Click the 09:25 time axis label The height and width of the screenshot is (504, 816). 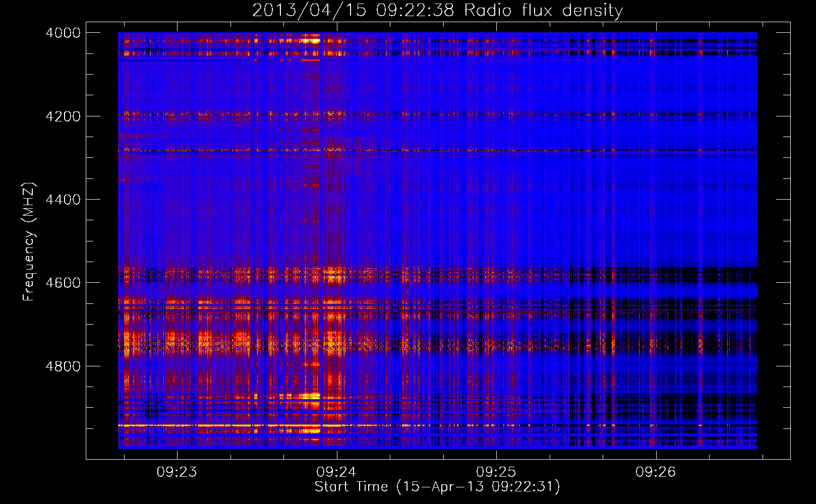coord(496,472)
